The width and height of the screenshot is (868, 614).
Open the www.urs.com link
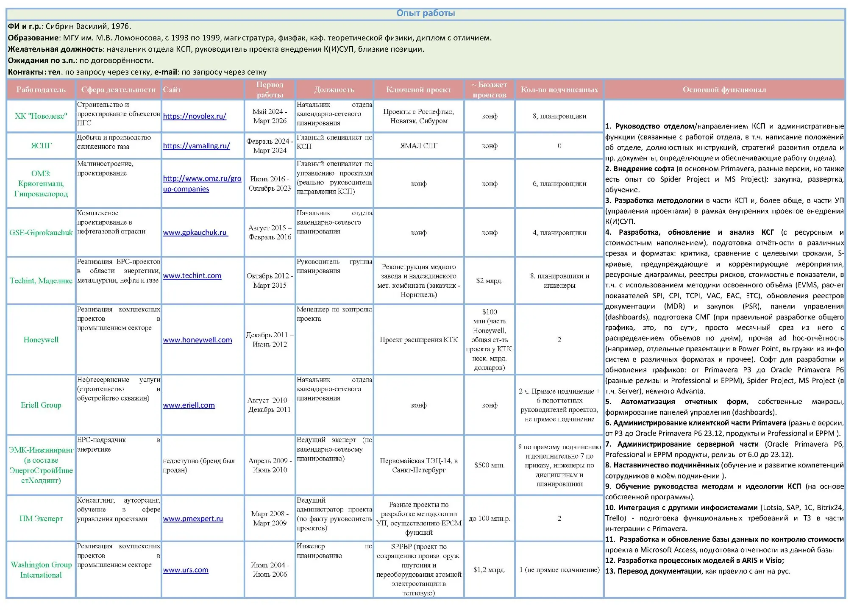click(186, 570)
